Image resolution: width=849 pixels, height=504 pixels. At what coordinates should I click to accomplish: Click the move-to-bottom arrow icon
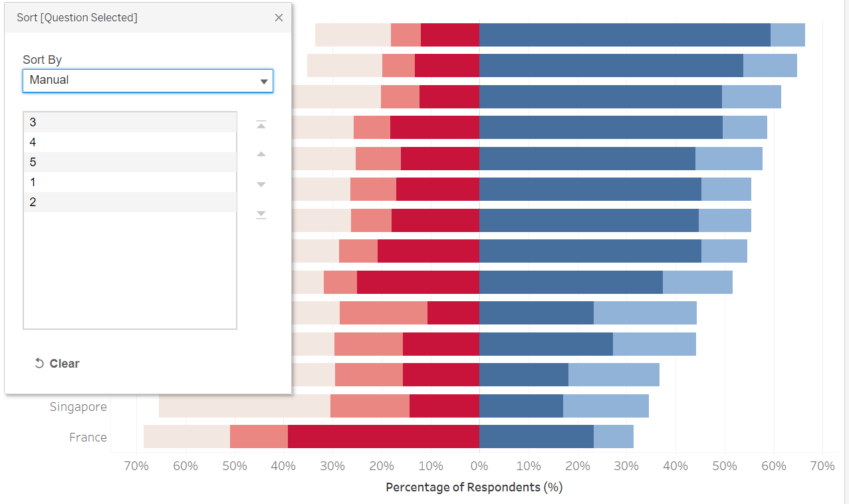pos(261,214)
